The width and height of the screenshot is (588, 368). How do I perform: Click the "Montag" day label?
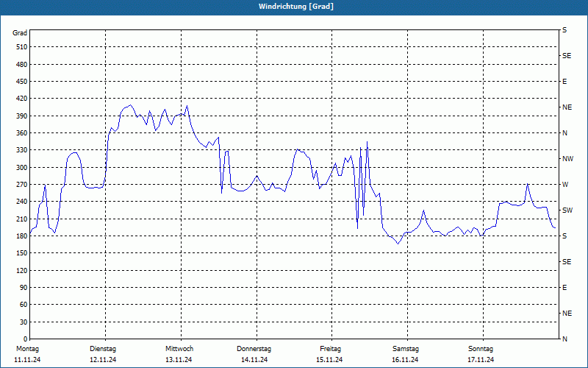[x=27, y=349]
